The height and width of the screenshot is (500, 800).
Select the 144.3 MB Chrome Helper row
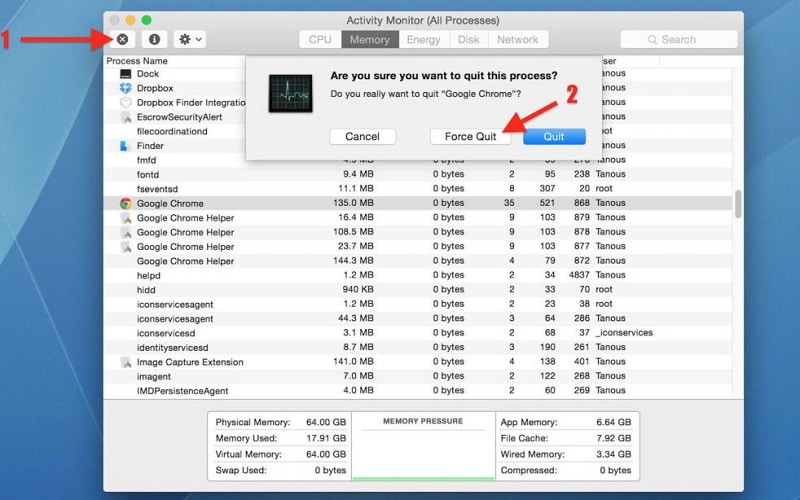(x=418, y=261)
